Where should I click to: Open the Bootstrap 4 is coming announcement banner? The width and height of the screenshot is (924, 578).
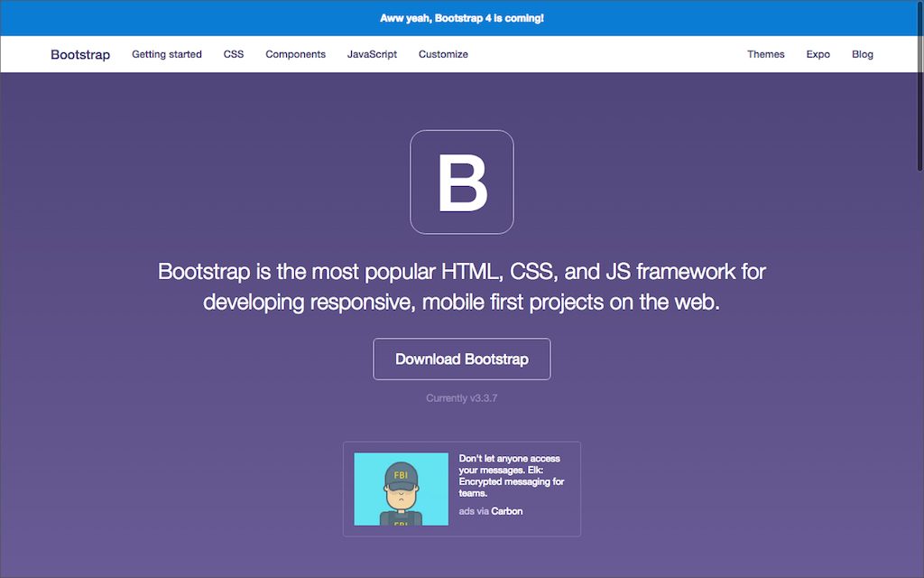pos(461,18)
